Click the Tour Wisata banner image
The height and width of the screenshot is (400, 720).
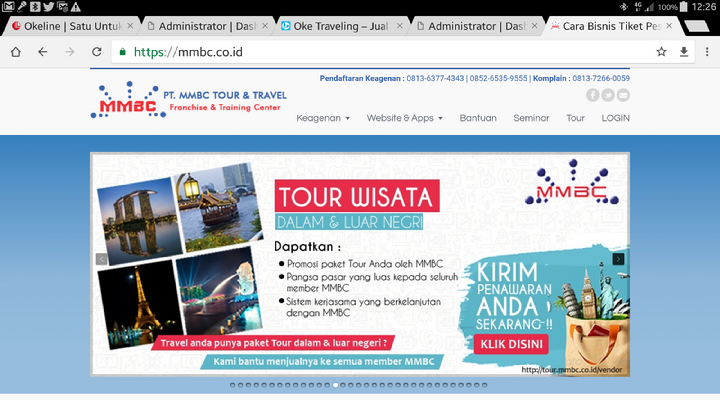point(360,265)
